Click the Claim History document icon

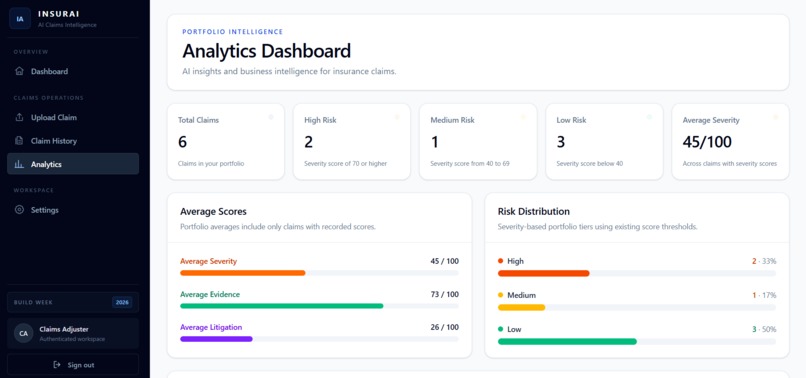(x=20, y=140)
